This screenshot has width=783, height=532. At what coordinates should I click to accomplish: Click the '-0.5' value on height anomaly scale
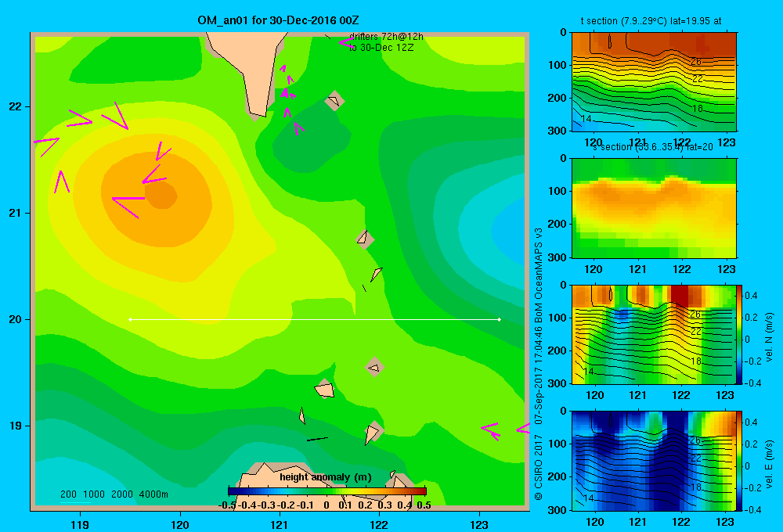coord(227,505)
